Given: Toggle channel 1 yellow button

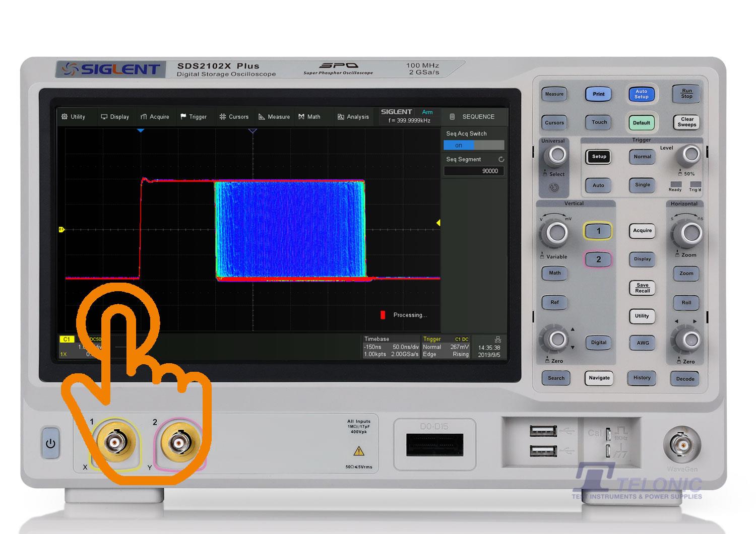Looking at the screenshot, I should tap(598, 231).
